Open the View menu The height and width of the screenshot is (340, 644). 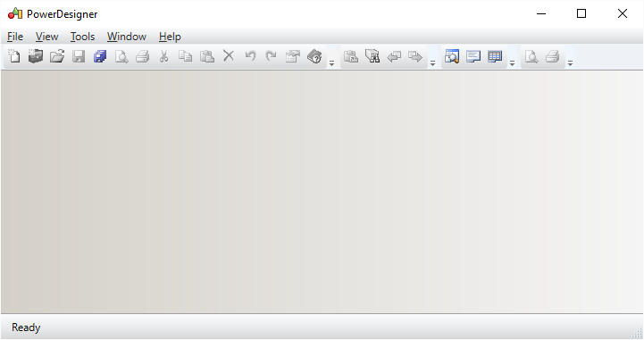46,37
